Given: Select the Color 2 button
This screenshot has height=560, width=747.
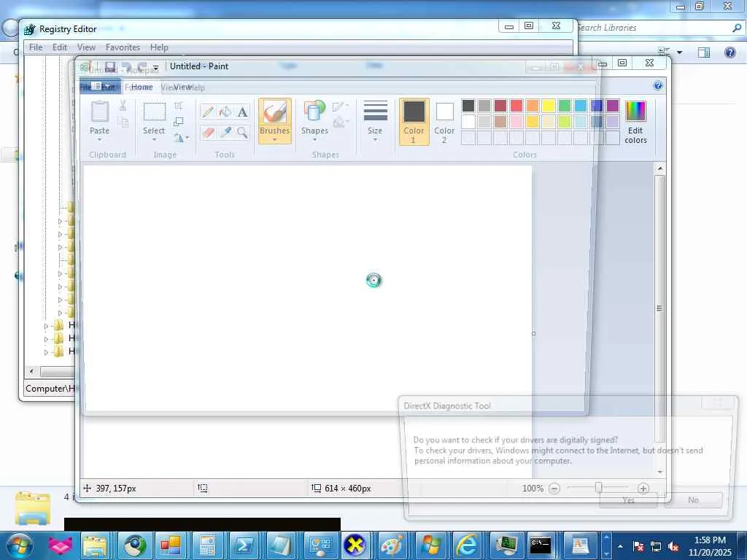Looking at the screenshot, I should point(444,122).
